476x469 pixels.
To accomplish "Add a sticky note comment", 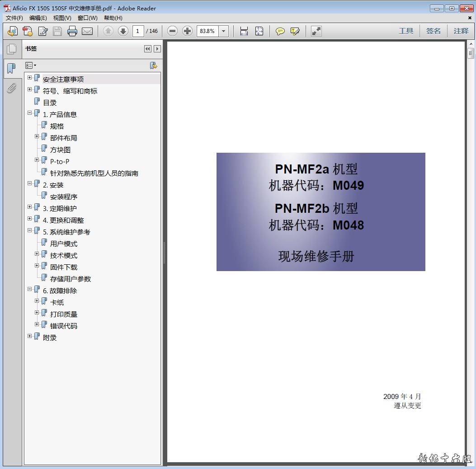I will pyautogui.click(x=280, y=31).
